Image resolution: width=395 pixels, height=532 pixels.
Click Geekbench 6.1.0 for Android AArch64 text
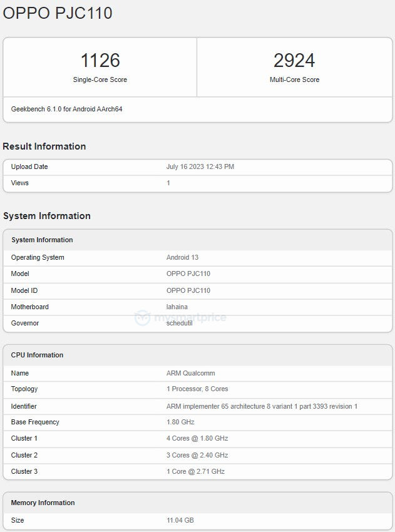click(66, 110)
